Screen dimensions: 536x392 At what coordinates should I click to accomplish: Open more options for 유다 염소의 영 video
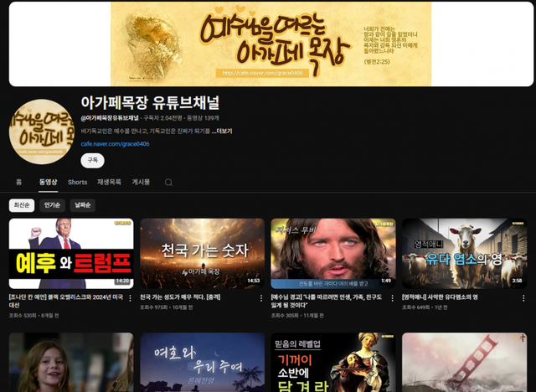[523, 298]
